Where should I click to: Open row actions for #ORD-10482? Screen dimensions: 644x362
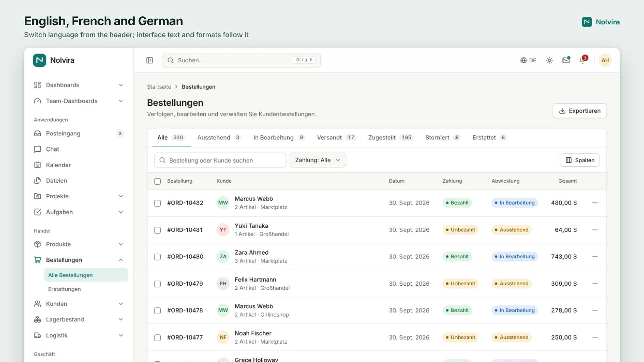(x=595, y=203)
